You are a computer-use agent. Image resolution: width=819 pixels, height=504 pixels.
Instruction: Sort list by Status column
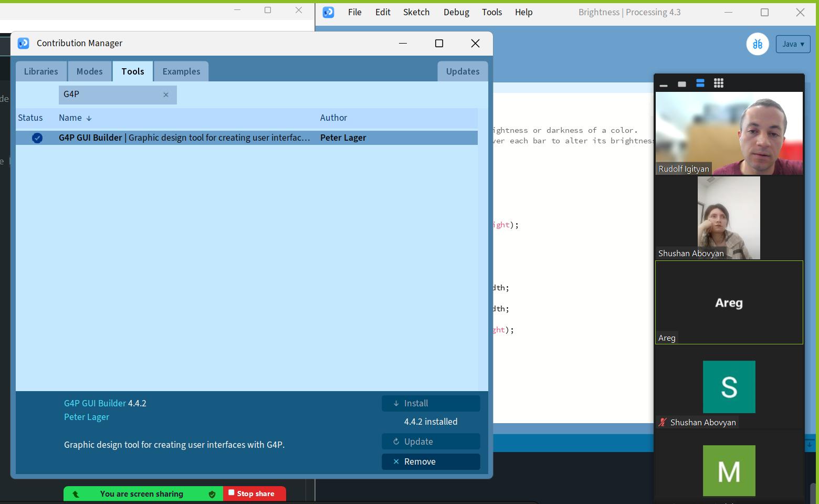30,118
